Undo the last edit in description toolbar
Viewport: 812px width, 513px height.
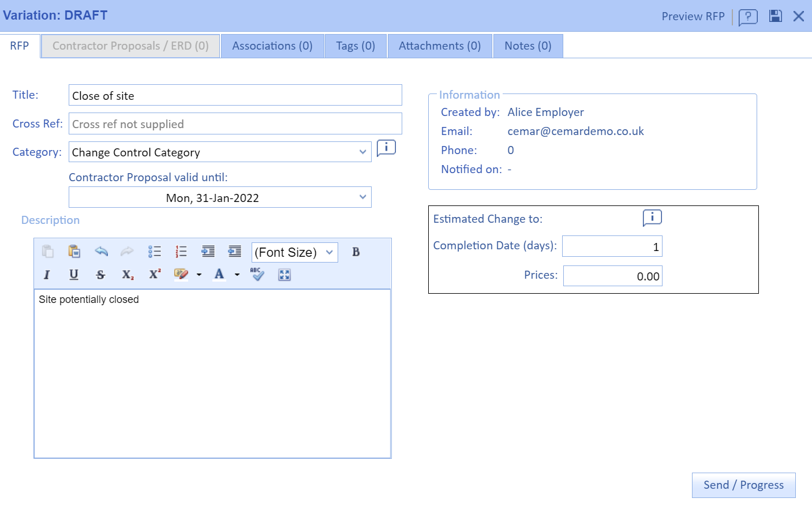[101, 252]
